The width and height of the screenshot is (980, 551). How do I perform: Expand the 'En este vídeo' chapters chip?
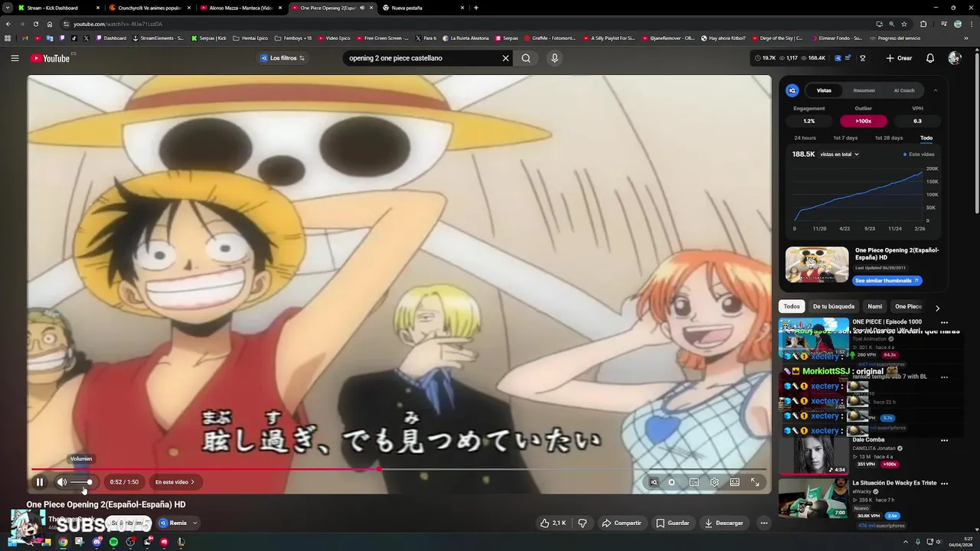click(175, 482)
